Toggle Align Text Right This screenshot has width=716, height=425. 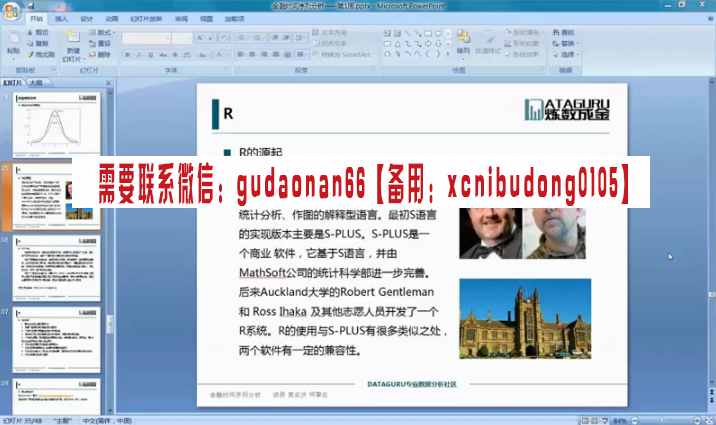pyautogui.click(x=264, y=54)
